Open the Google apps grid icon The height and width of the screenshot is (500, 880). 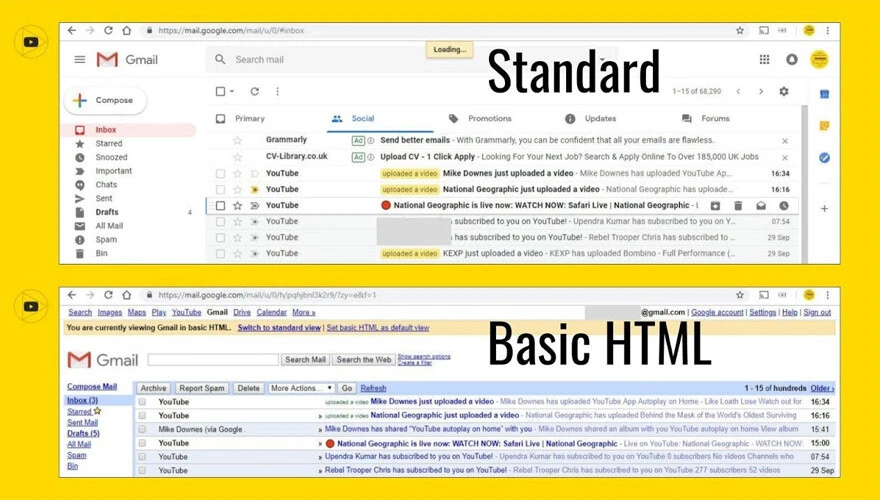[x=765, y=60]
